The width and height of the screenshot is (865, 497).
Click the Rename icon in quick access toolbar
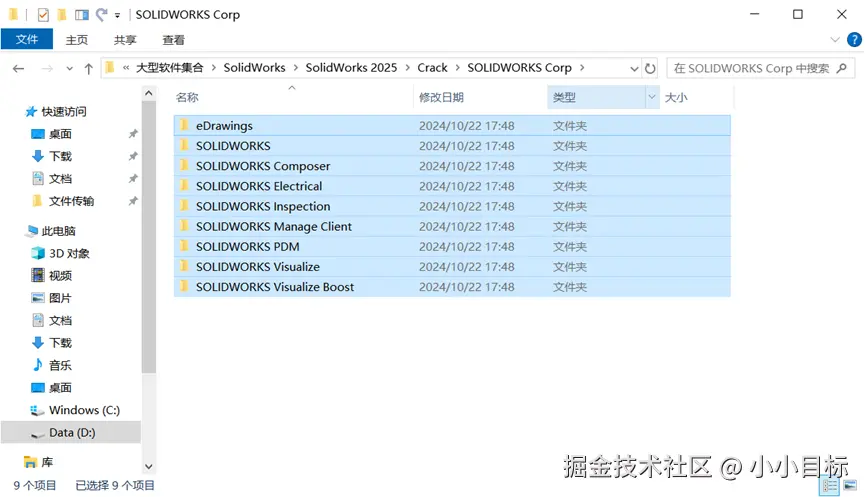82,15
